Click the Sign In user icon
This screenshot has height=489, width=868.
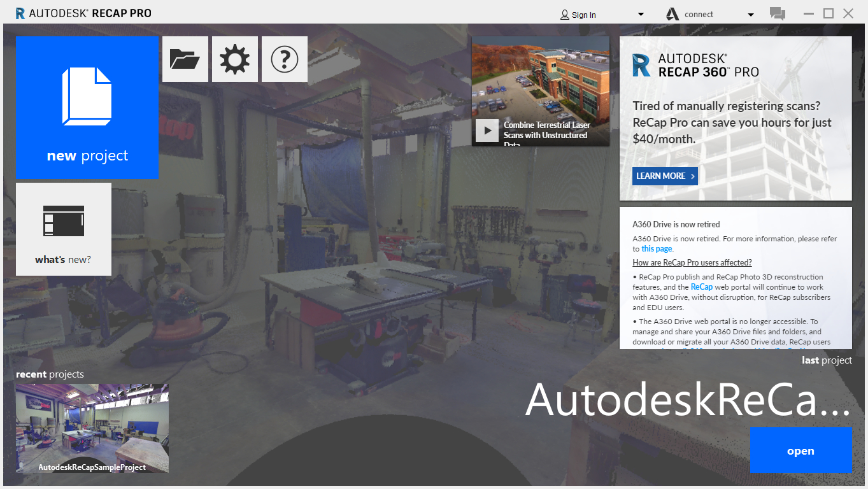pyautogui.click(x=565, y=15)
